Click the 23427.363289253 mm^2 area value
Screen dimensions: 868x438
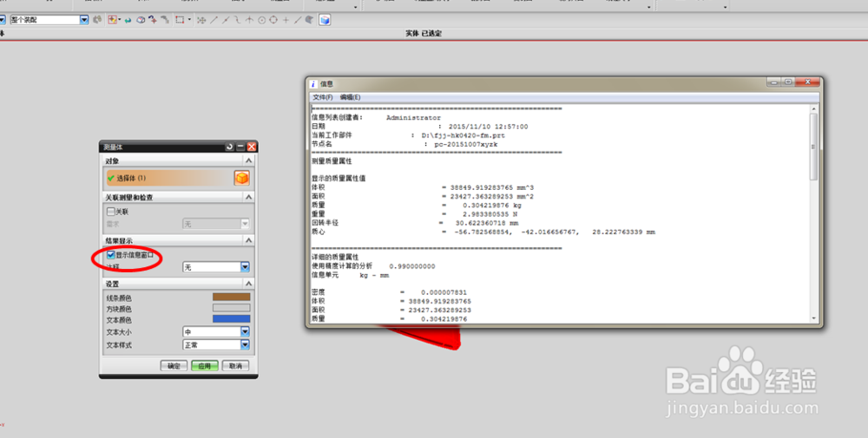click(491, 196)
